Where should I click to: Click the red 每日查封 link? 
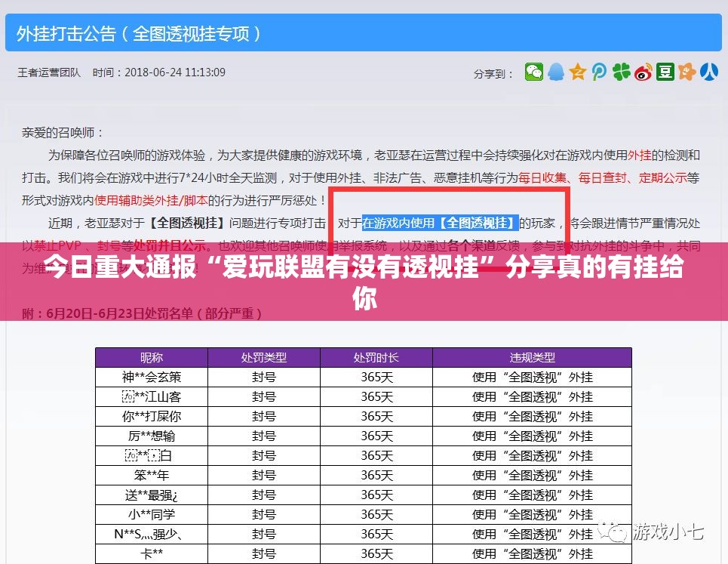603,178
